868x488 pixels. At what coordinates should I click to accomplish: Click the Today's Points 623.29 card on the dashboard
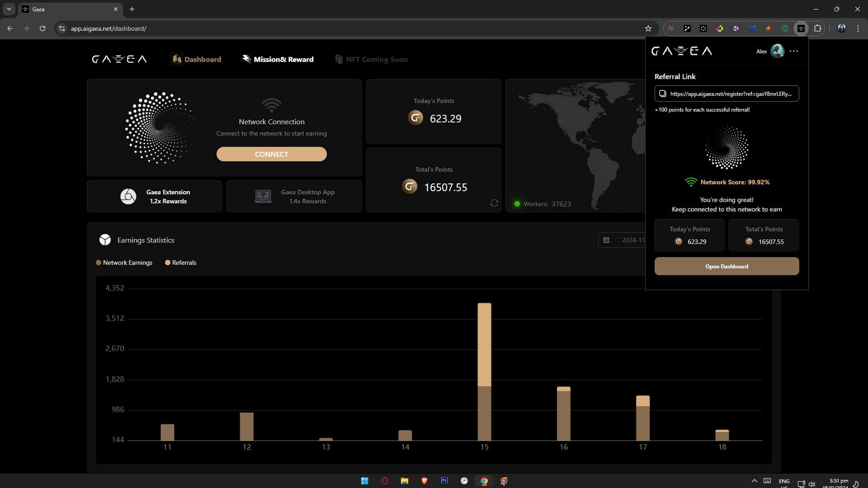coord(434,112)
